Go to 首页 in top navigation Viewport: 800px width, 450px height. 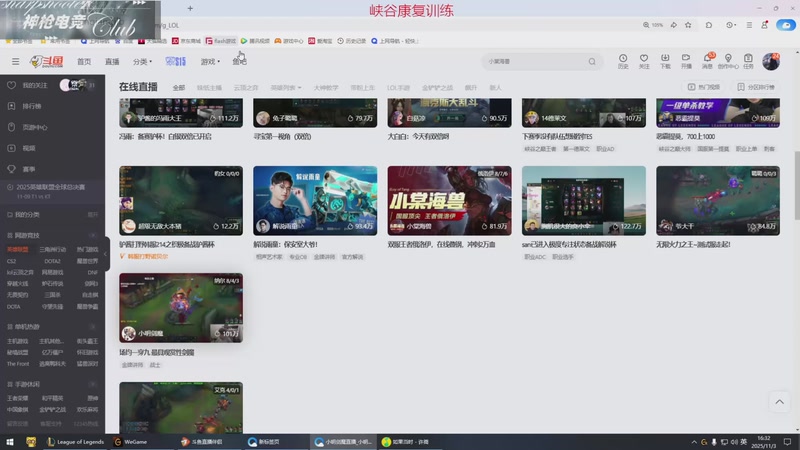tap(84, 61)
